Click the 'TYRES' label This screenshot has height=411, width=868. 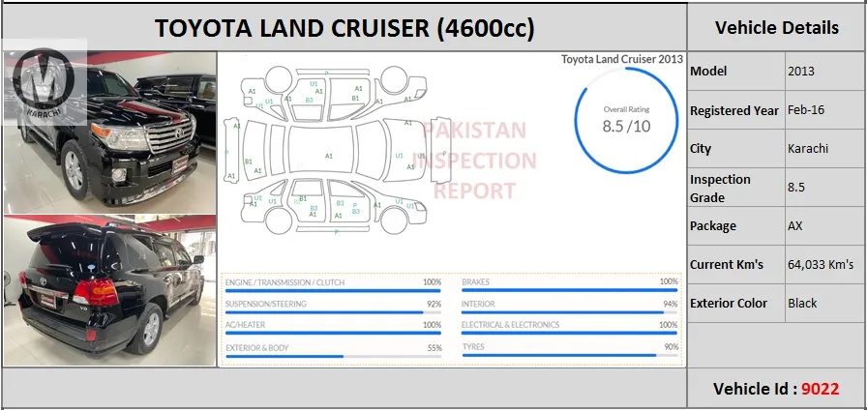click(x=473, y=347)
